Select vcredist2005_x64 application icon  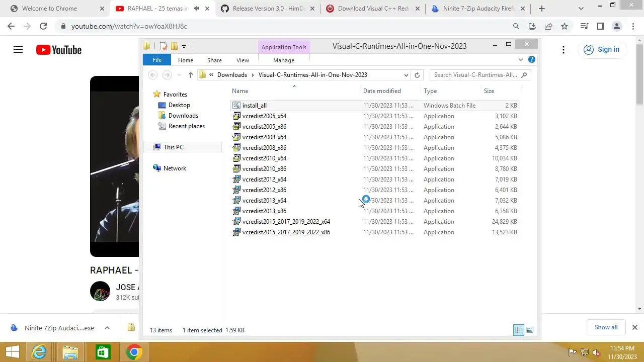[x=236, y=116]
